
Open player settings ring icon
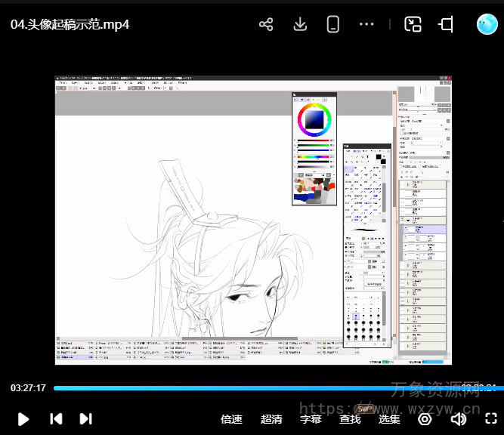425,418
